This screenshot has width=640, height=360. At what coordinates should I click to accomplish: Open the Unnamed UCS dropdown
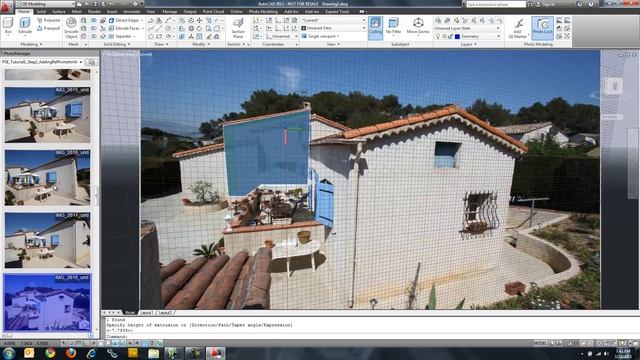coord(282,36)
